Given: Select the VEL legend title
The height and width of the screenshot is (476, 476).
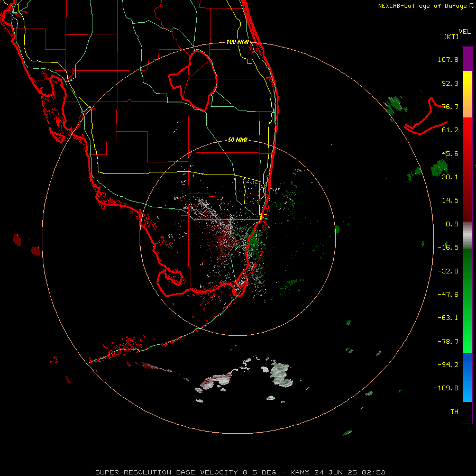Looking at the screenshot, I should click(464, 32).
